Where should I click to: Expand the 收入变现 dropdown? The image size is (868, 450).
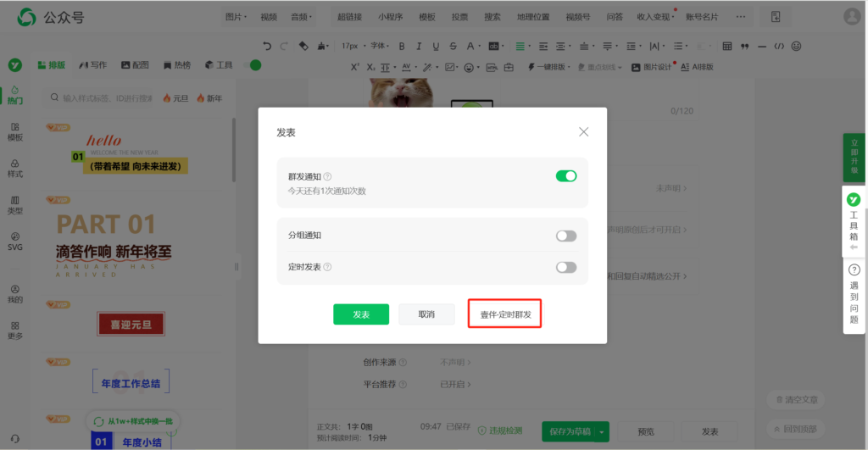point(655,17)
